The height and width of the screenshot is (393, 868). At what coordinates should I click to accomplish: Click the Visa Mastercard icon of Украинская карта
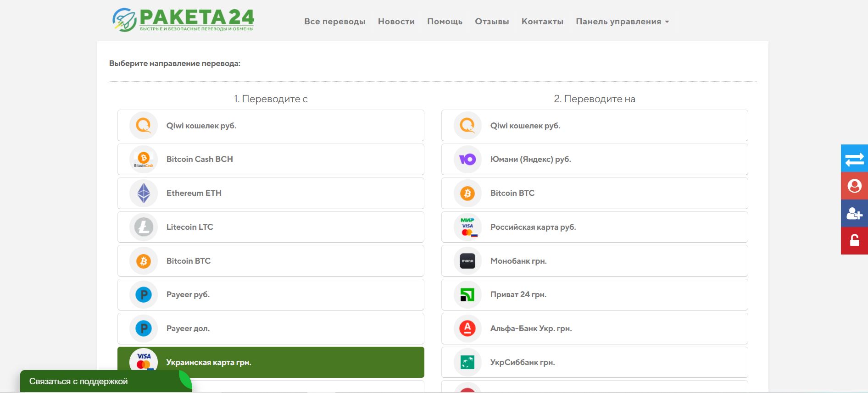[144, 361]
